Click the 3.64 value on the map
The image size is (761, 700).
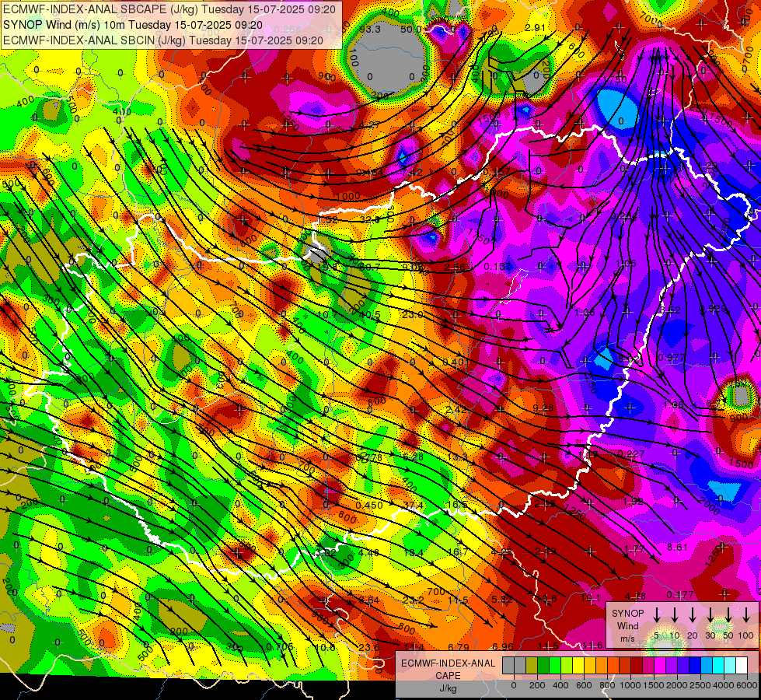pyautogui.click(x=368, y=600)
